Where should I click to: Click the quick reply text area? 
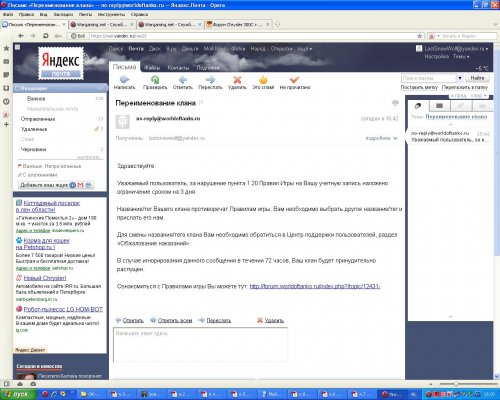(200, 345)
